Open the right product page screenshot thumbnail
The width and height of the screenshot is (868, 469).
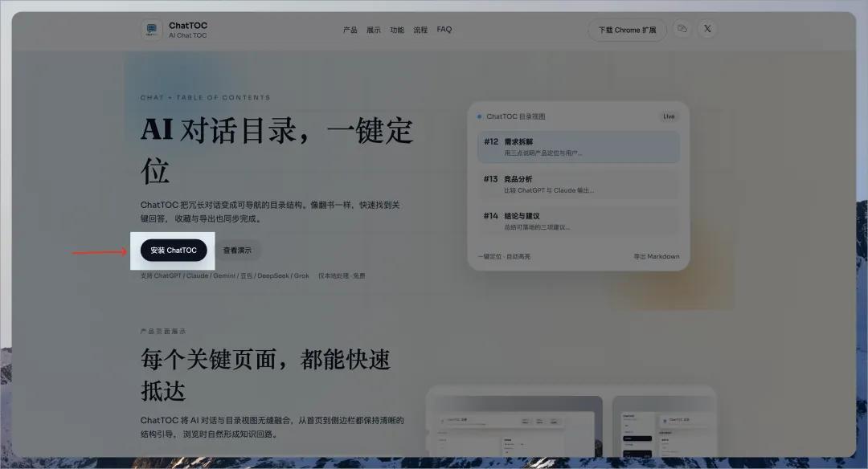click(x=664, y=426)
